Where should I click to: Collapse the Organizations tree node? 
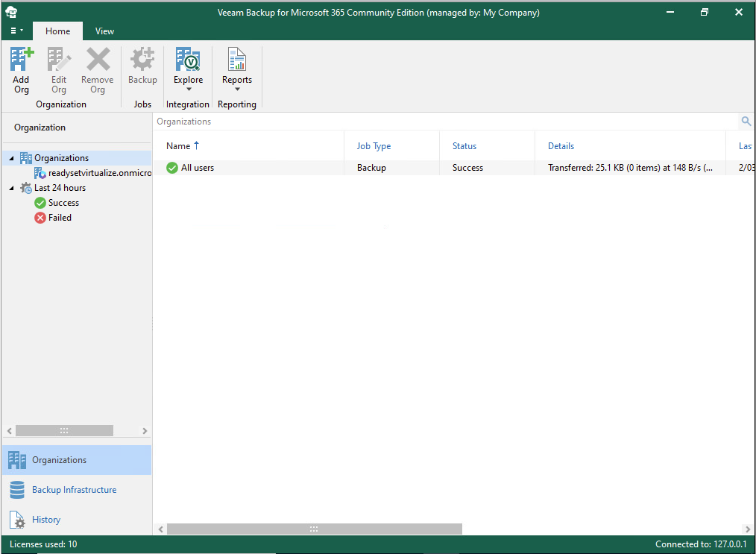click(12, 158)
